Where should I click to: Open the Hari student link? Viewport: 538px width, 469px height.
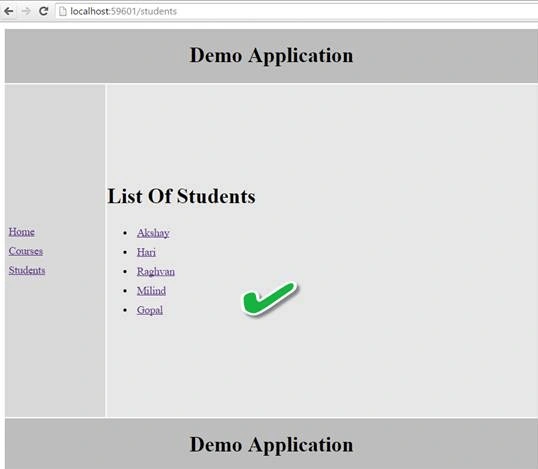146,252
